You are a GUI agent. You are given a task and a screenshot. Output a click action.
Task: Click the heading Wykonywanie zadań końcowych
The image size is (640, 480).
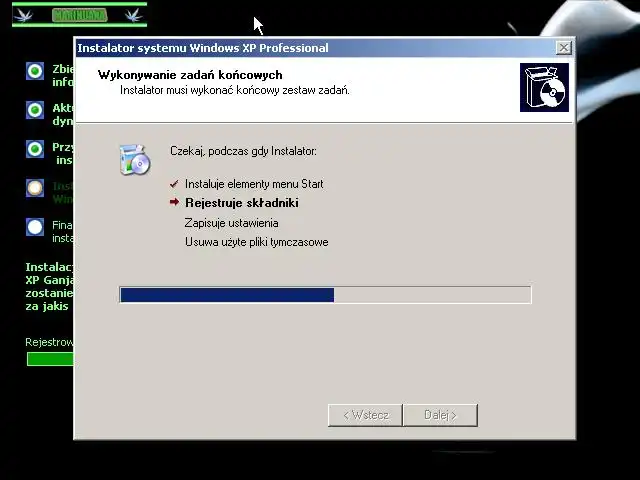pyautogui.click(x=190, y=75)
